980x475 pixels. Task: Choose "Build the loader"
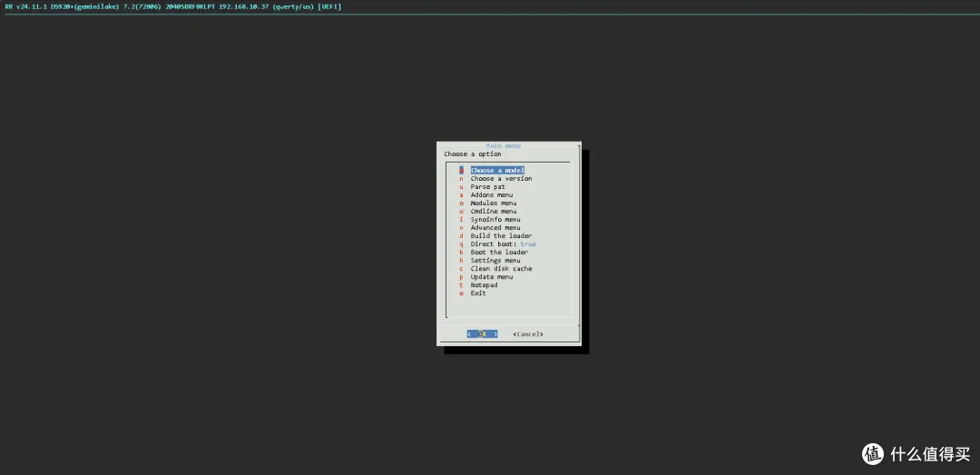pos(501,236)
